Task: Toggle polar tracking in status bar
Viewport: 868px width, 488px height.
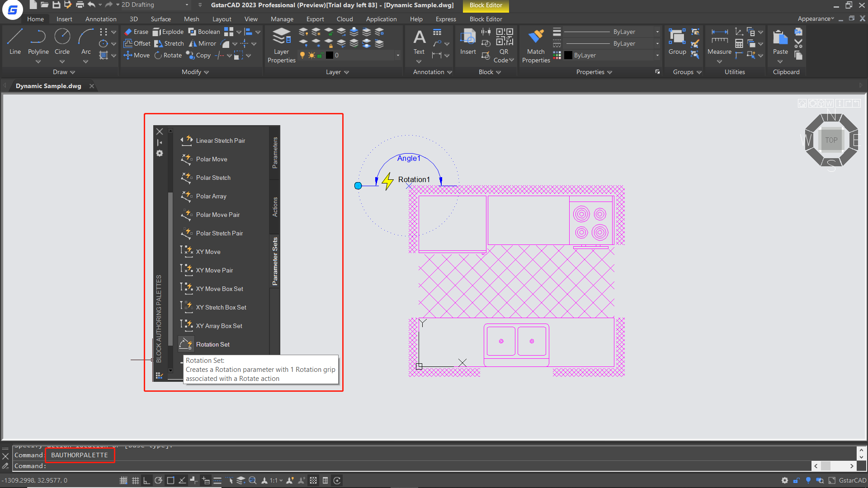Action: point(158,480)
